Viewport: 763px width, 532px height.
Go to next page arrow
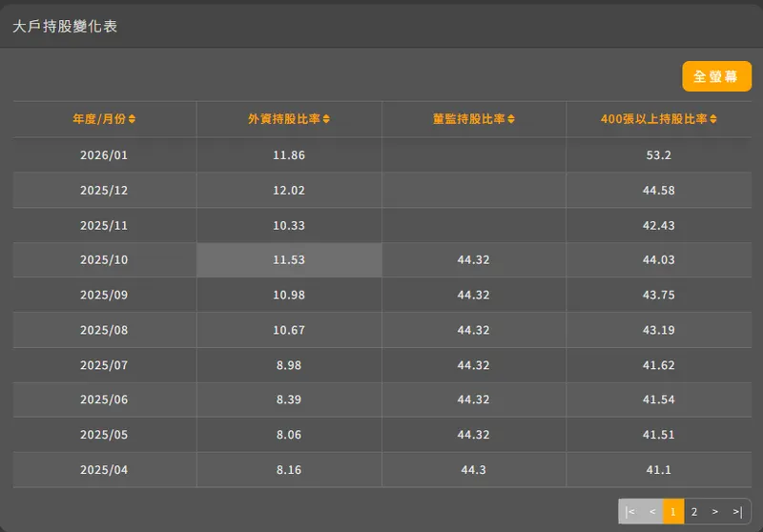click(716, 512)
